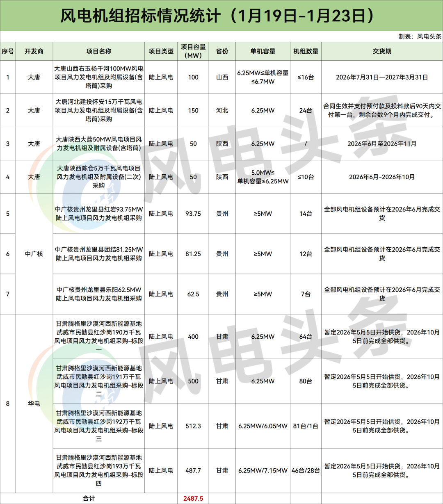Select the 序号 column header
This screenshot has width=443, height=504.
point(7,51)
